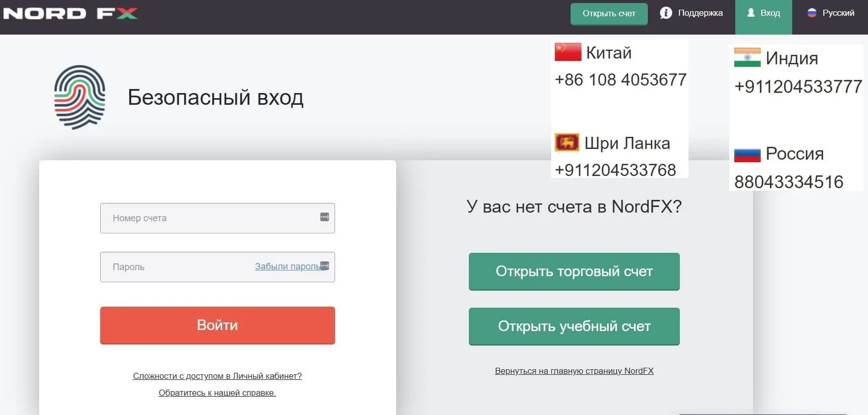Click the У вас нет счета в NordFX? heading
The width and height of the screenshot is (868, 415).
coord(574,206)
